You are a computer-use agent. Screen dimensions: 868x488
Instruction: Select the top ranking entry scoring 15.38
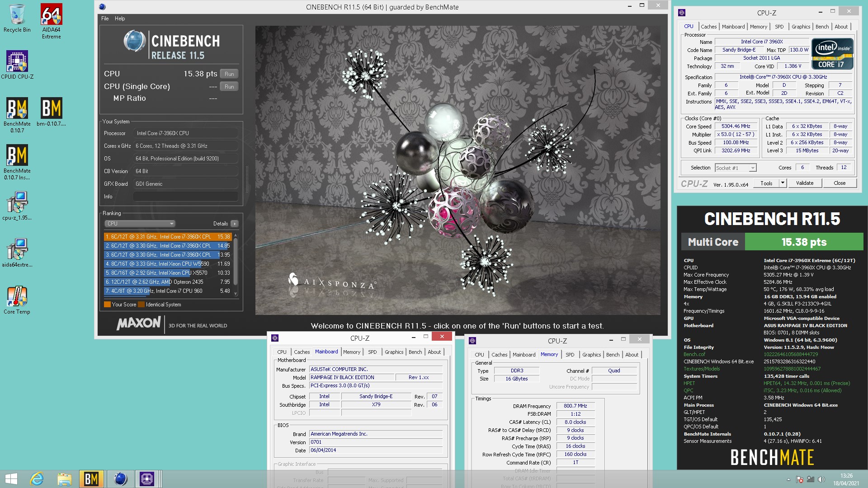pyautogui.click(x=168, y=237)
